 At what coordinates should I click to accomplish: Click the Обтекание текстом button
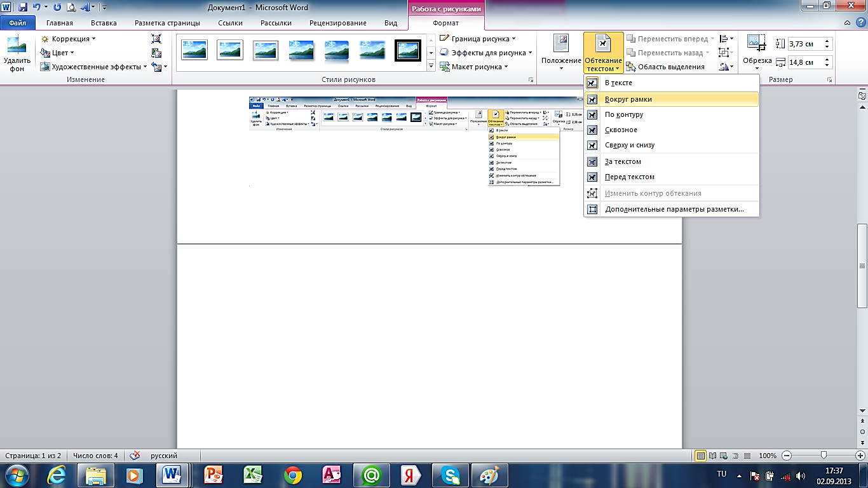(x=603, y=52)
